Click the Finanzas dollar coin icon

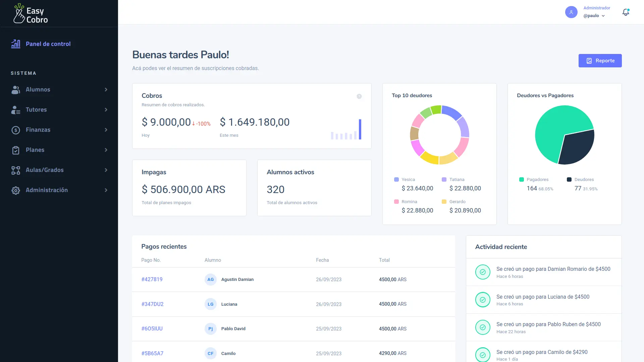pyautogui.click(x=16, y=130)
